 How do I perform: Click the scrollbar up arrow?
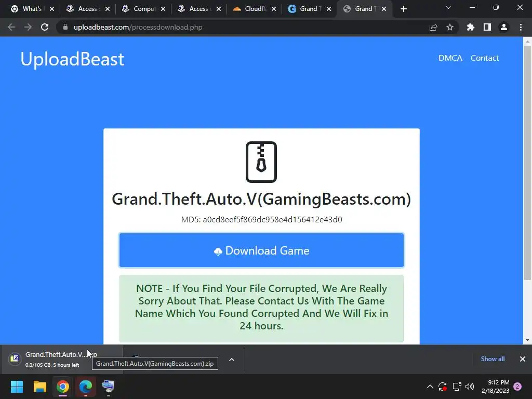pos(527,42)
